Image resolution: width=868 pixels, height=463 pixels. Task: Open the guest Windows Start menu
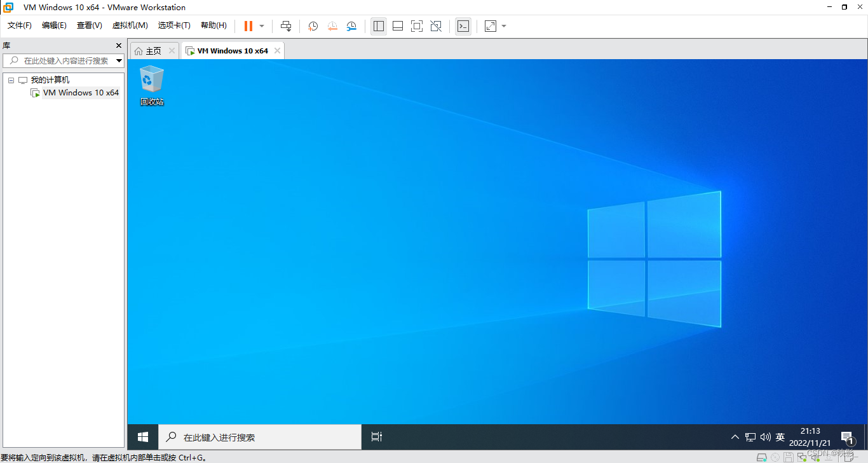tap(143, 437)
